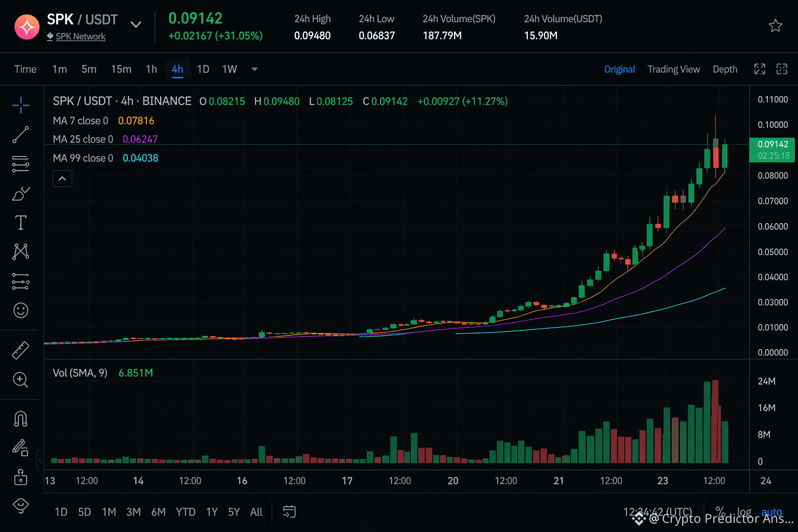Set chart range to 1D
The image size is (798, 532).
tap(61, 512)
